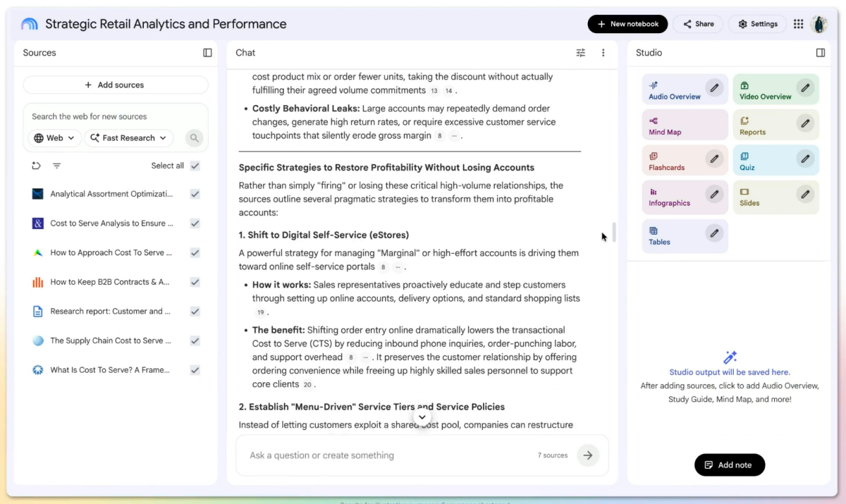Expand citation ellipsis after gross margin
846x504 pixels.
(x=454, y=136)
